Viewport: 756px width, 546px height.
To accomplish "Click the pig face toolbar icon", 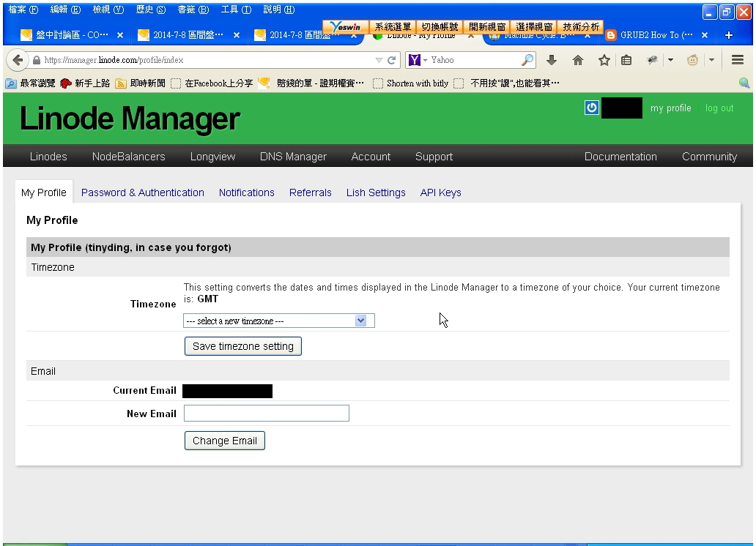I will point(692,60).
